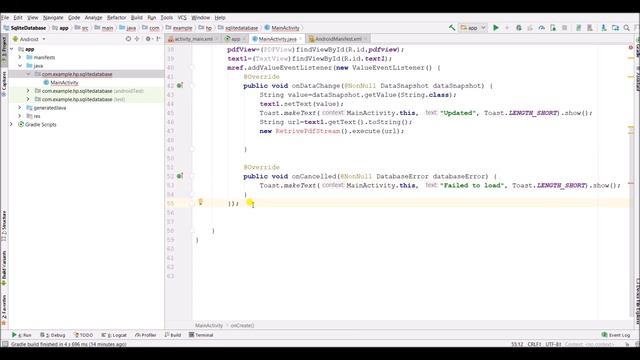Open the Tools menu
Viewport: 640px width, 360px height.
pyautogui.click(x=167, y=18)
